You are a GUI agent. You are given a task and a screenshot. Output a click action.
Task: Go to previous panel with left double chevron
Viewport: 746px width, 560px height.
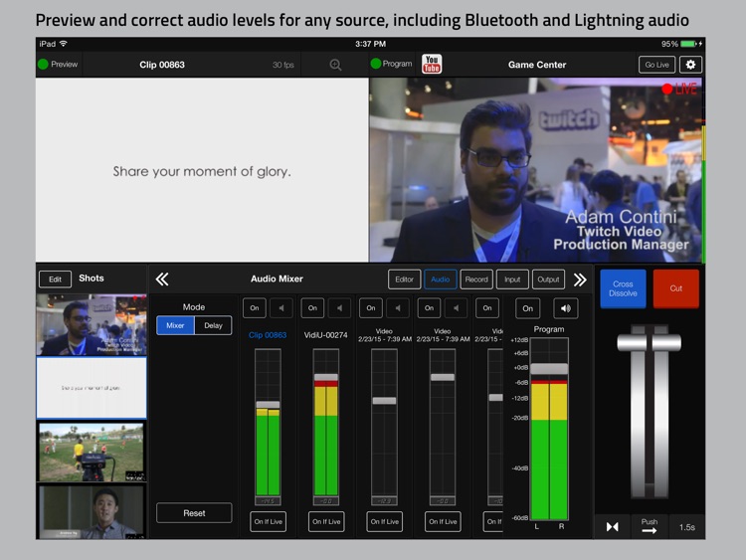[x=162, y=280]
